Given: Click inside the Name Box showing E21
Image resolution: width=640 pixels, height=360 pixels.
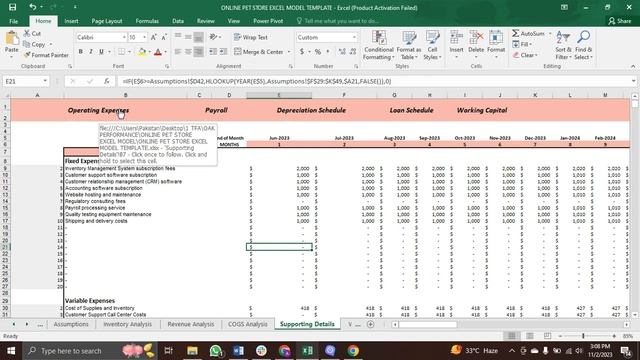Looking at the screenshot, I should [22, 81].
